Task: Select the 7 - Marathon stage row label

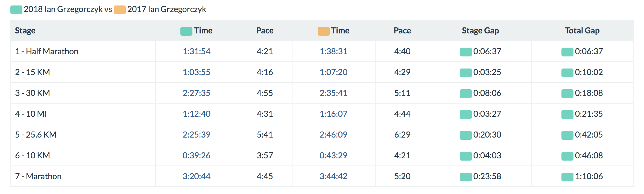Action: click(x=38, y=176)
